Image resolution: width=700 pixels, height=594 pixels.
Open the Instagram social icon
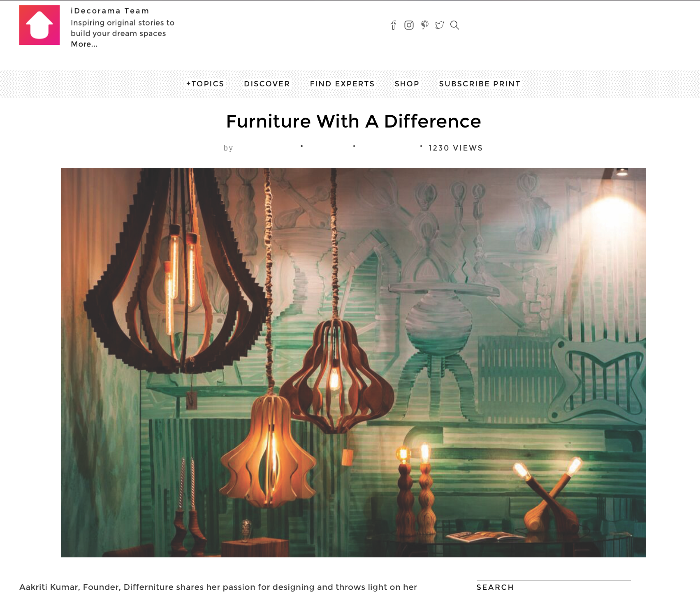click(409, 25)
